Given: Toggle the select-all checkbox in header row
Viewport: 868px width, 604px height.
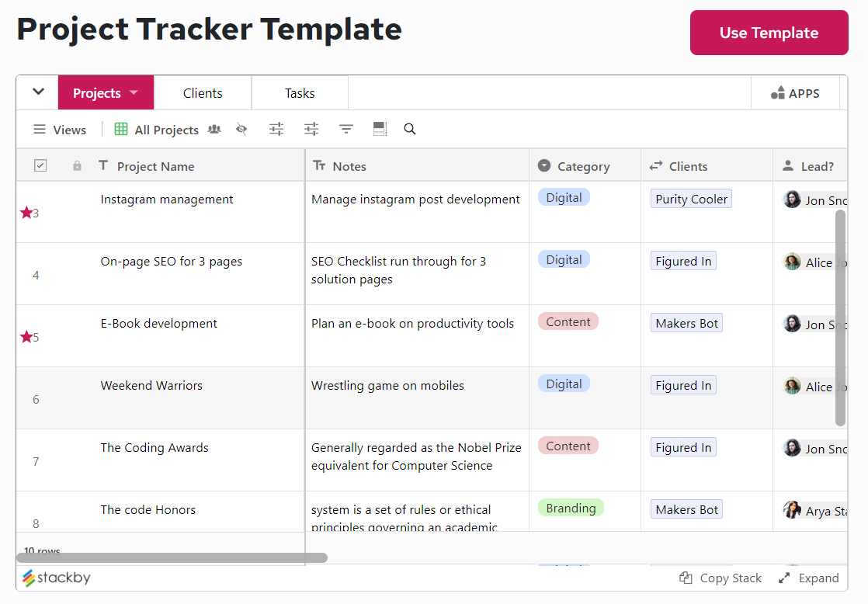Looking at the screenshot, I should tap(40, 165).
